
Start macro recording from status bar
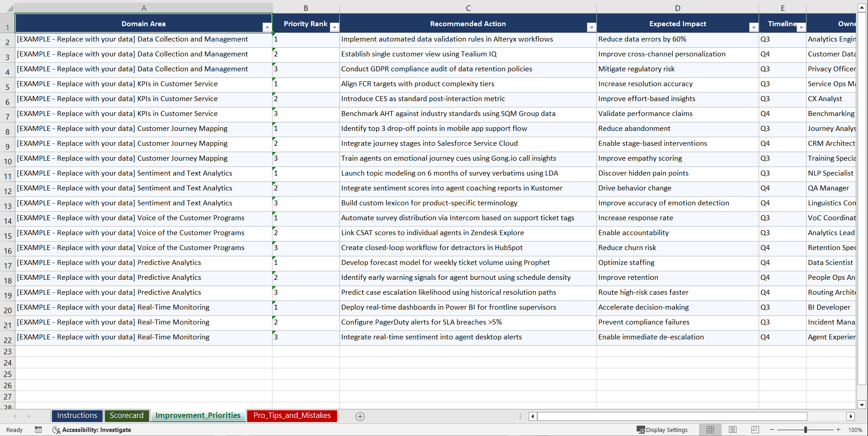38,430
